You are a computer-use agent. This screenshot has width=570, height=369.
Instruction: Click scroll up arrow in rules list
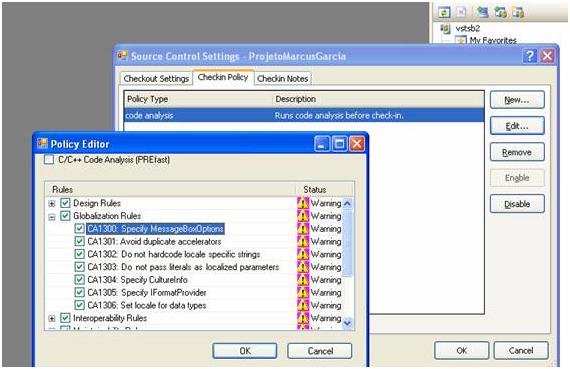[348, 203]
